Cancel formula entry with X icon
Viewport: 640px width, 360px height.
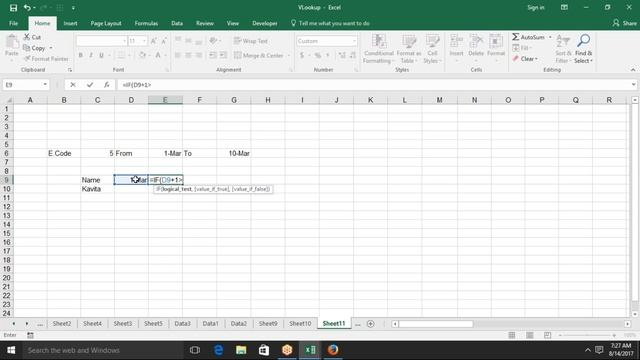tap(73, 85)
